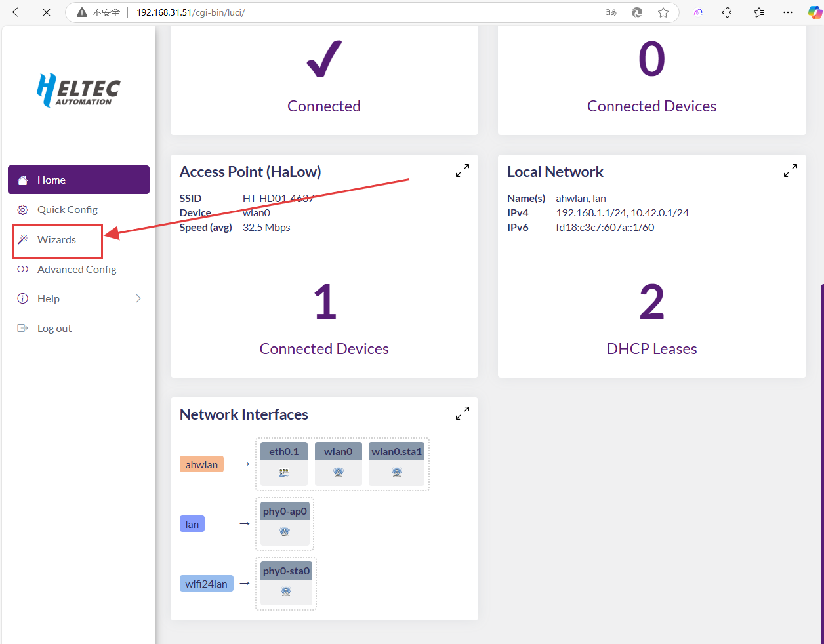824x644 pixels.
Task: Click the eth0.1 interface icon
Action: 284,472
